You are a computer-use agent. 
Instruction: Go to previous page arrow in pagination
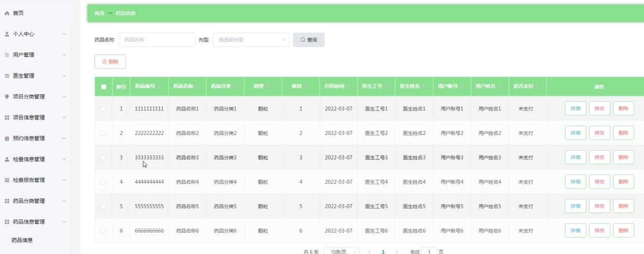369,251
